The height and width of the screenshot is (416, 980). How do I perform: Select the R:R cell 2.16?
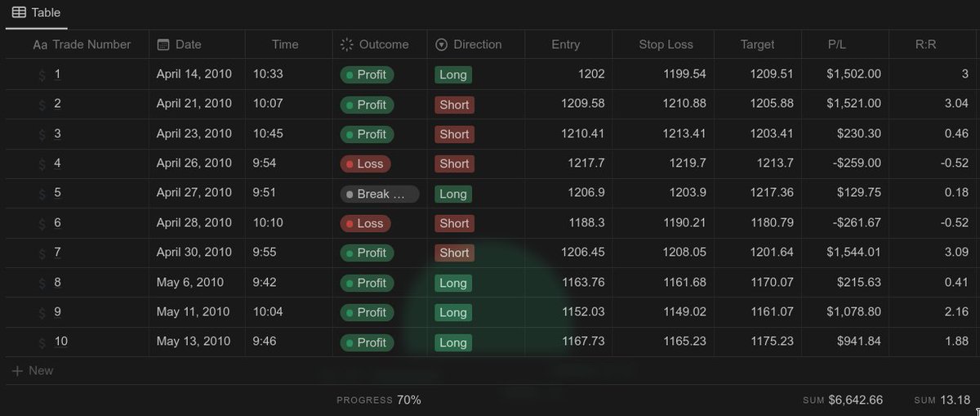point(933,311)
